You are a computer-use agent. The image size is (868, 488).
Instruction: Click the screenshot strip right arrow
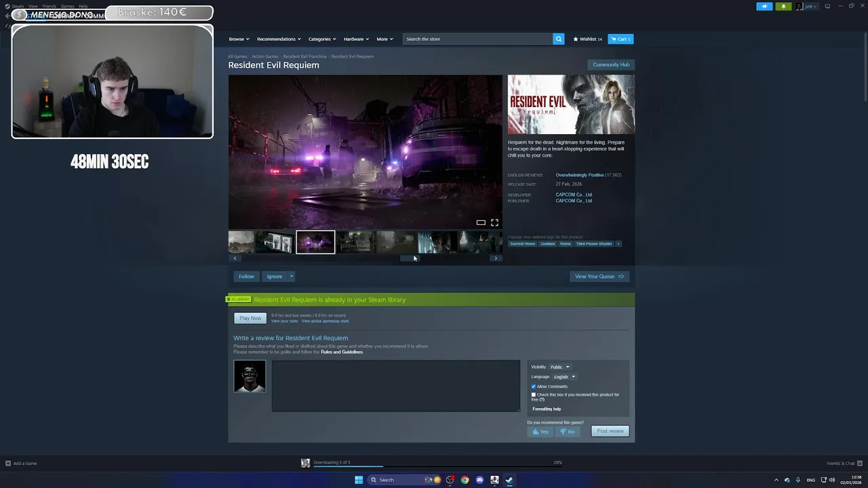coord(496,258)
